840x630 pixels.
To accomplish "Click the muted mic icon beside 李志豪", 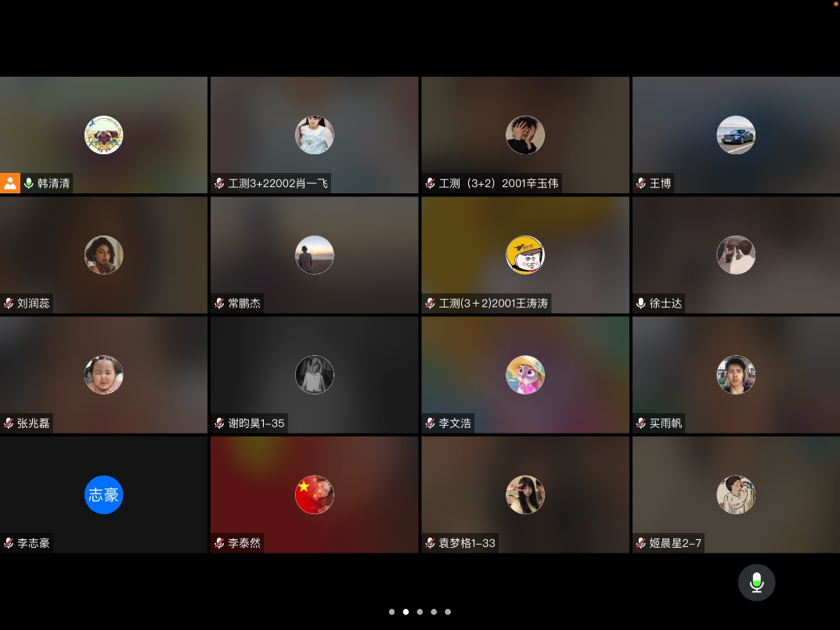I will coord(9,542).
